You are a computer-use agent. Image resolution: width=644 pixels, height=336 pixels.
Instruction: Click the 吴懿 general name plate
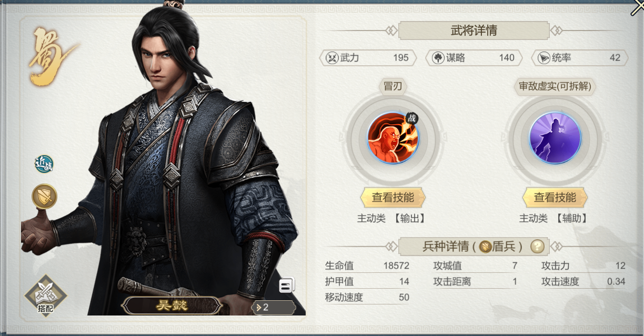[x=172, y=306]
